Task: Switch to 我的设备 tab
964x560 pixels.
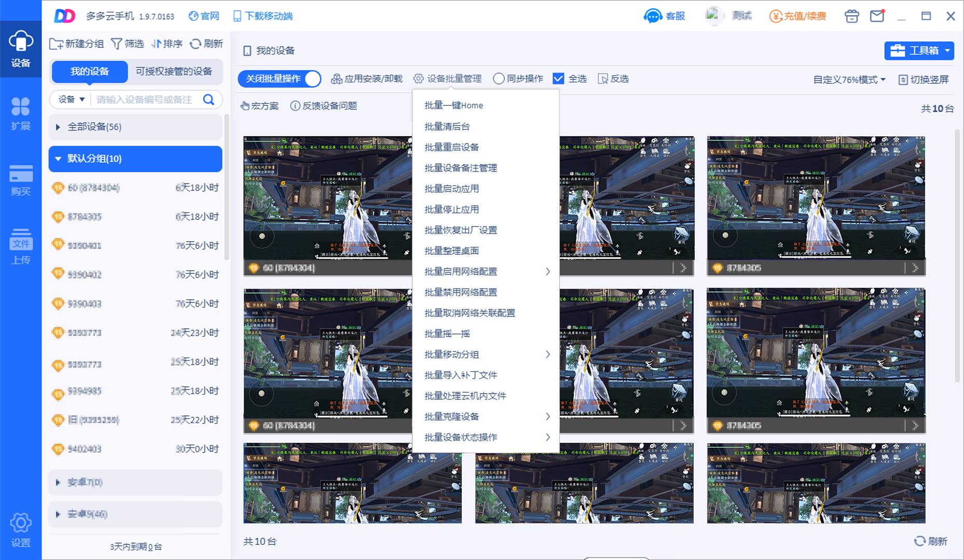Action: tap(90, 72)
